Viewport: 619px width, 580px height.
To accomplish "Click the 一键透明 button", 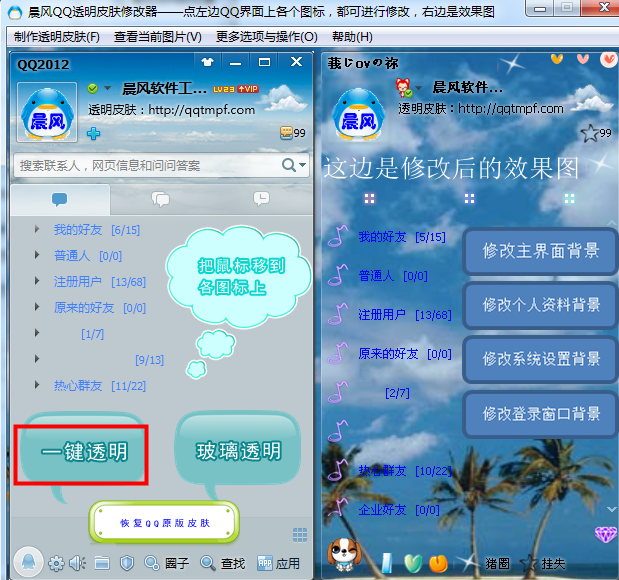I will coord(83,452).
